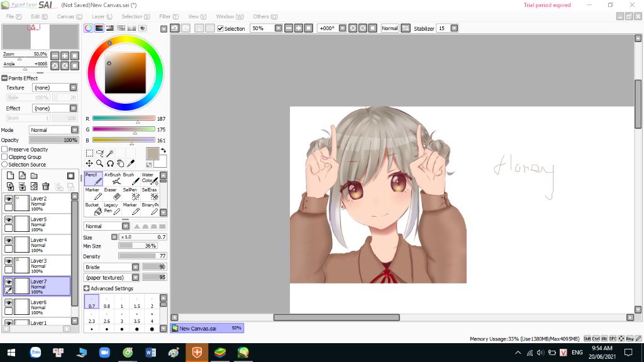Select the Water Color tool
Image resolution: width=644 pixels, height=362 pixels.
(150, 178)
